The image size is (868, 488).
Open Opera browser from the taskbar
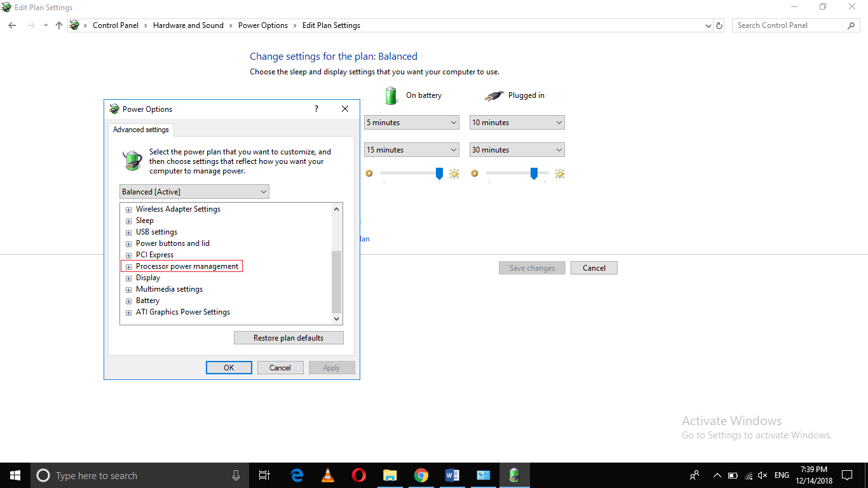(x=358, y=475)
